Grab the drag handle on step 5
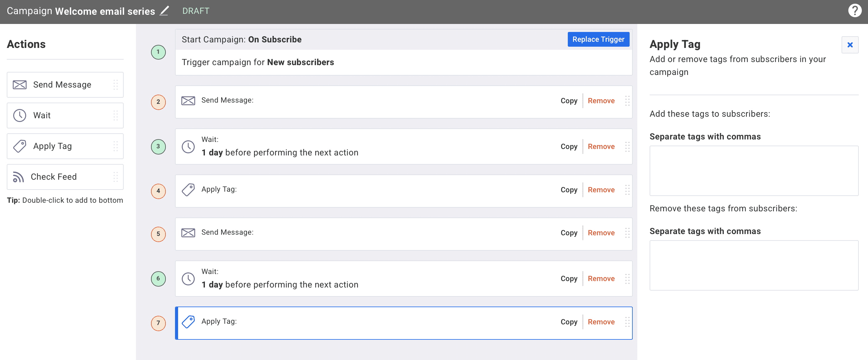 pos(627,233)
